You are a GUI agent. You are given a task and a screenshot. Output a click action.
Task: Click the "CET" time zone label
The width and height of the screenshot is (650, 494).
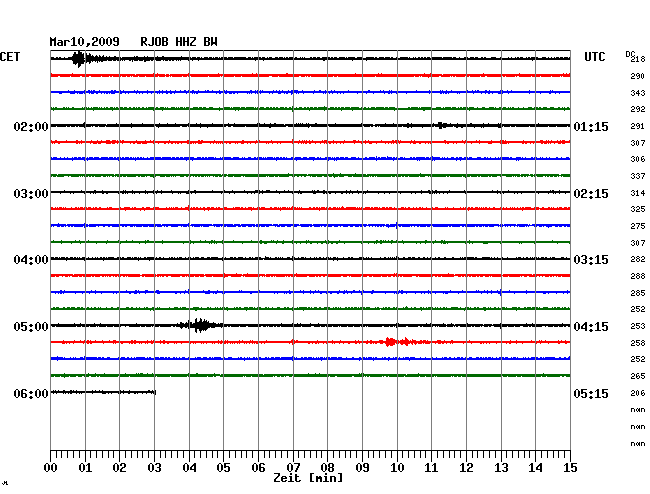pyautogui.click(x=10, y=57)
